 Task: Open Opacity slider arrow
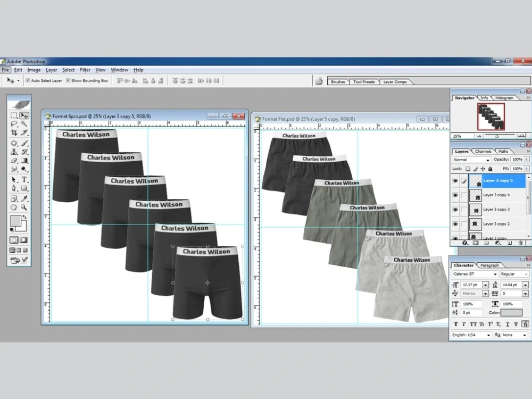527,159
